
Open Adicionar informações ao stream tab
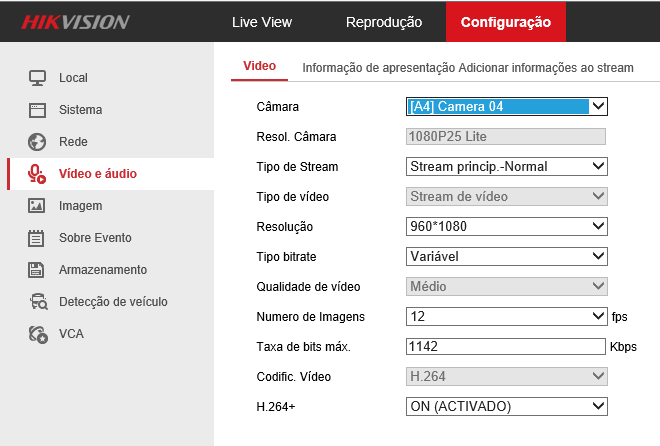click(546, 68)
